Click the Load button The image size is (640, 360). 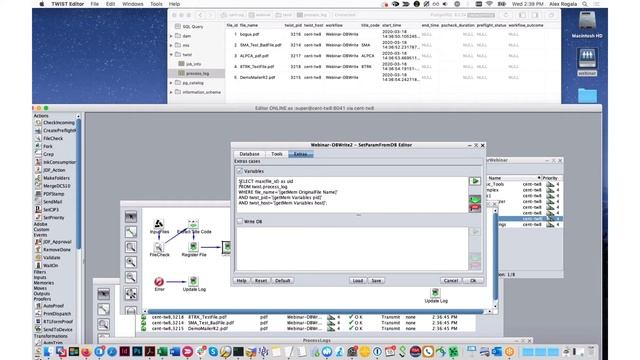click(358, 281)
